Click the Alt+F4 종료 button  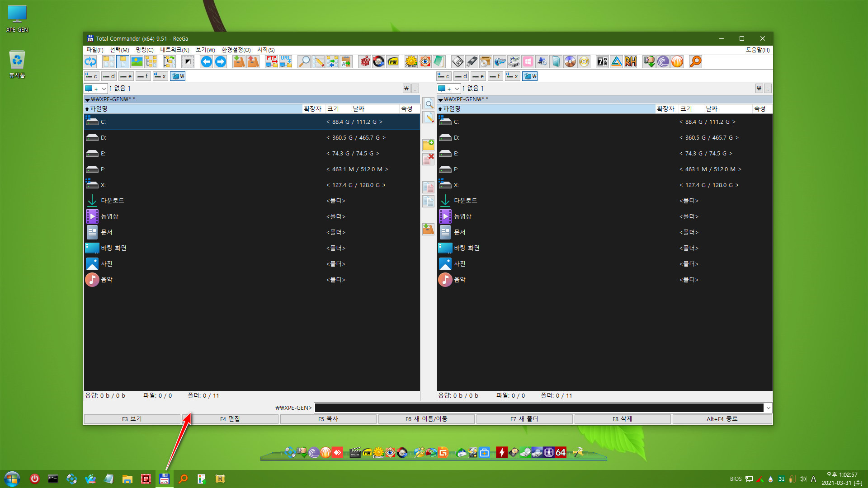pos(722,419)
